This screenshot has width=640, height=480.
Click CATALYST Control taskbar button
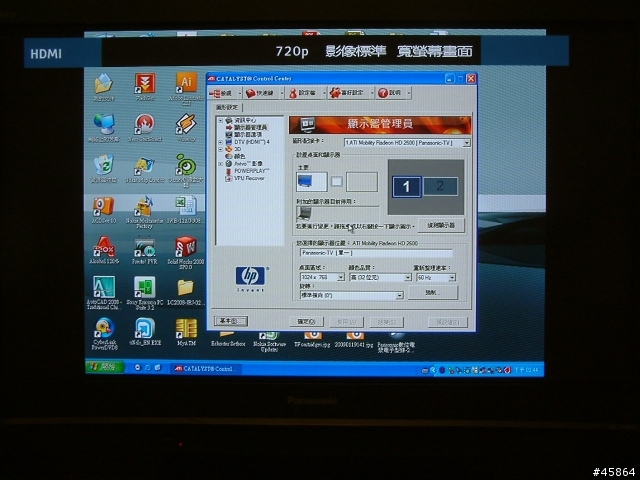point(206,369)
